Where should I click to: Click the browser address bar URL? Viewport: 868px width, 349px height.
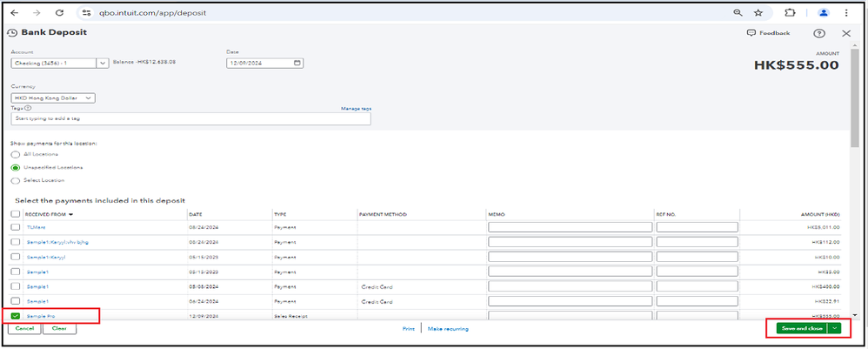pos(153,13)
